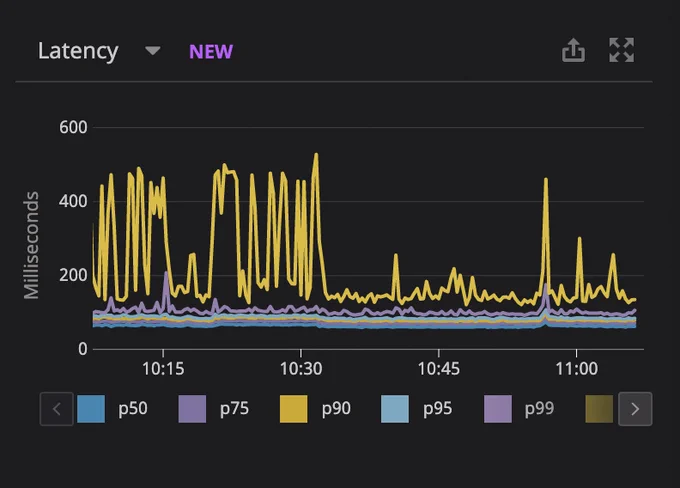
Task: Expand the chart to fullscreen
Action: coord(621,50)
